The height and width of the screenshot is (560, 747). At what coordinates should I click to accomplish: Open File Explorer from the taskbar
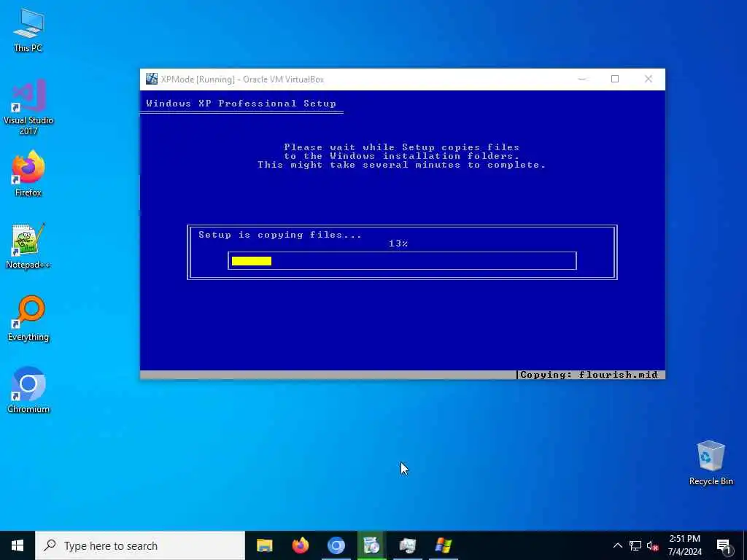pyautogui.click(x=264, y=545)
